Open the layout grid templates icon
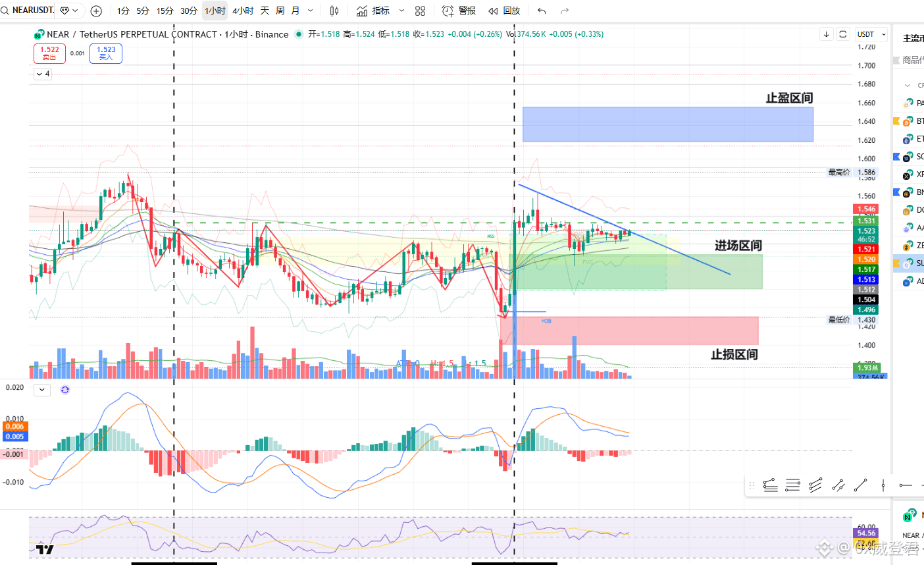924x565 pixels. [421, 11]
